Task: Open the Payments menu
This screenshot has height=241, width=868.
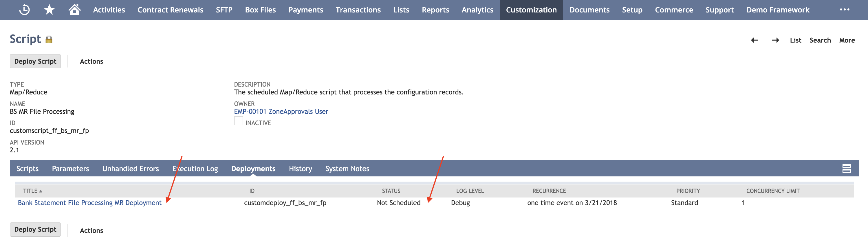Action: [x=306, y=10]
